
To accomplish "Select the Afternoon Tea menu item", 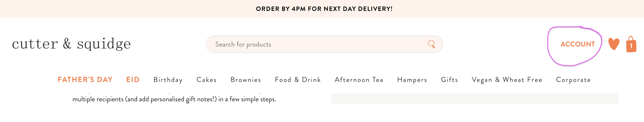I will point(359,79).
